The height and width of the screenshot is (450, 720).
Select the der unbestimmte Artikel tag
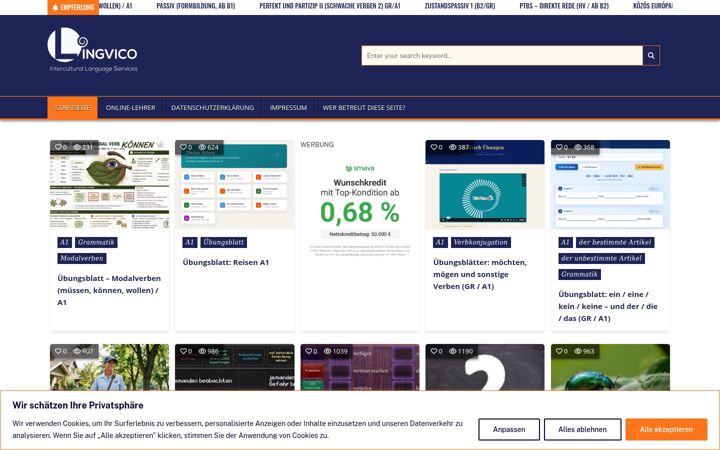tap(602, 259)
